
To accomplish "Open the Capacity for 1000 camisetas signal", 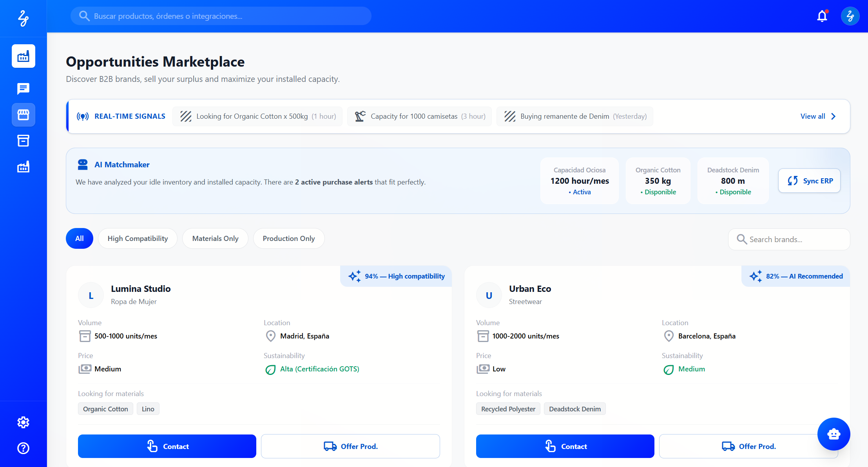I will coord(419,116).
